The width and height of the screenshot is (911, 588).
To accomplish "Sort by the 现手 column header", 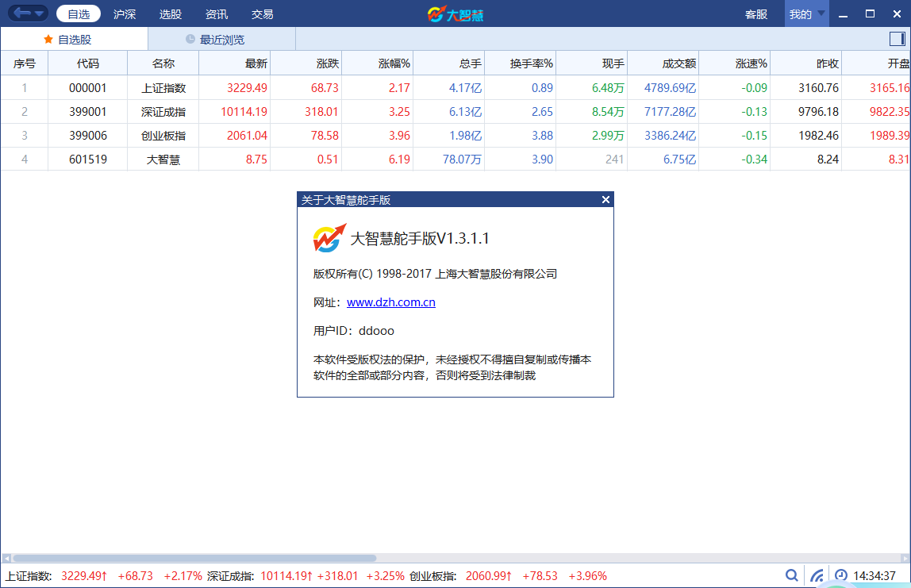I will tap(592, 63).
